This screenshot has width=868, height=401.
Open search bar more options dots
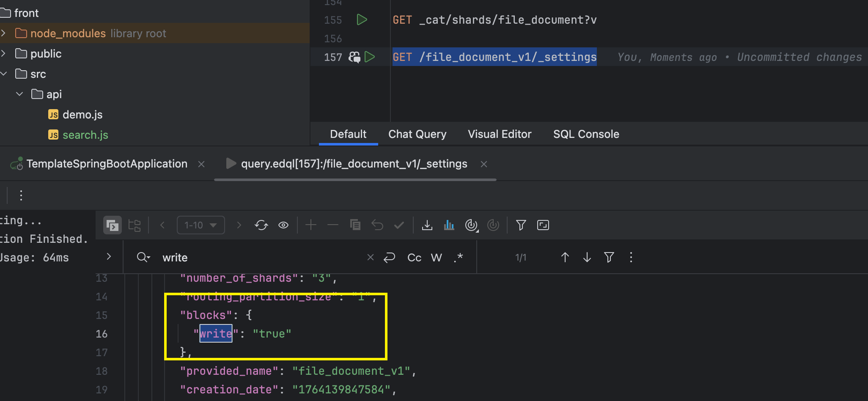(631, 257)
